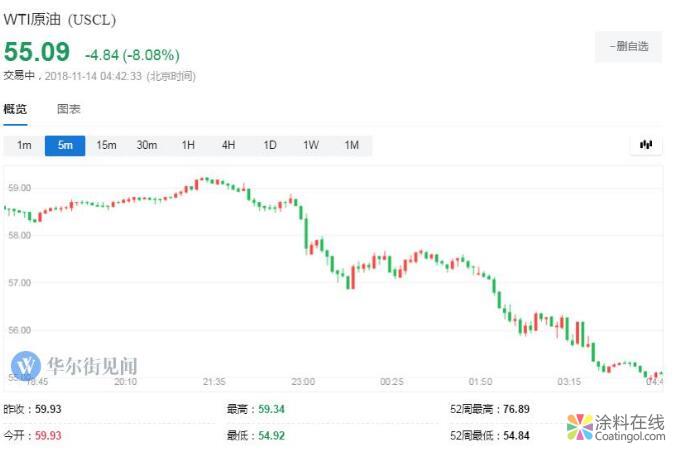Image resolution: width=677 pixels, height=454 pixels.
Task: Click the 01:50 time axis marker
Action: tap(482, 381)
